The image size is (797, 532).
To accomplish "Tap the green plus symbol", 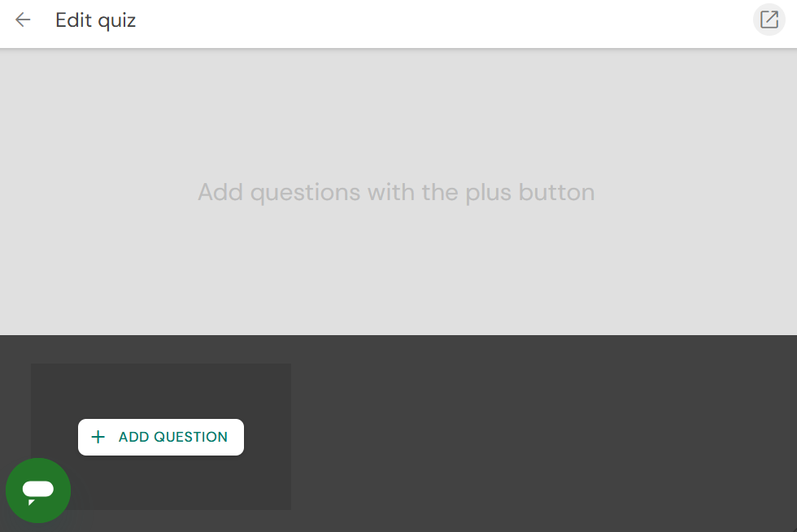I will pyautogui.click(x=98, y=437).
